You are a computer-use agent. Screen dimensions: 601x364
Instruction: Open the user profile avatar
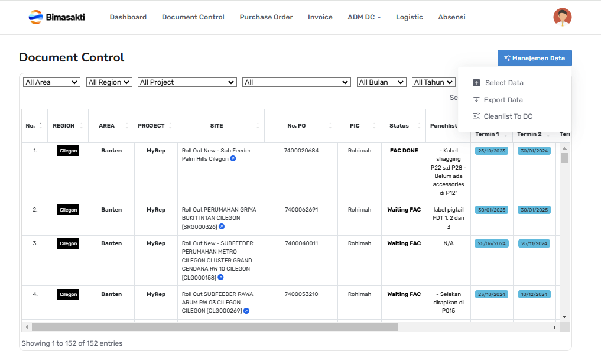pos(562,17)
